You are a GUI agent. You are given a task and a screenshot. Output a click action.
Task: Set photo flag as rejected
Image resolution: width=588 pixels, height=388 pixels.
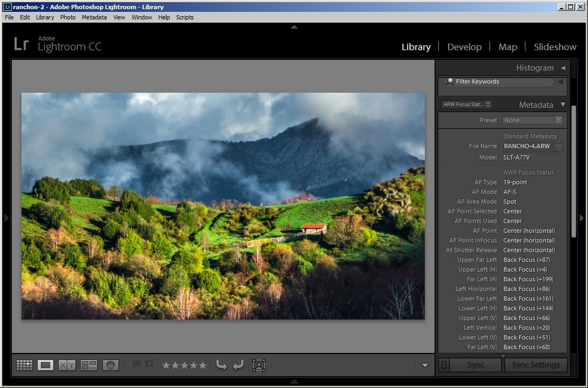click(149, 364)
